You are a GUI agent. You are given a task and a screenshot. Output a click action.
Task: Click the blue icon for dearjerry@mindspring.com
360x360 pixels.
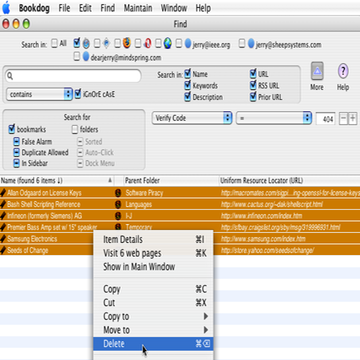click(x=86, y=57)
